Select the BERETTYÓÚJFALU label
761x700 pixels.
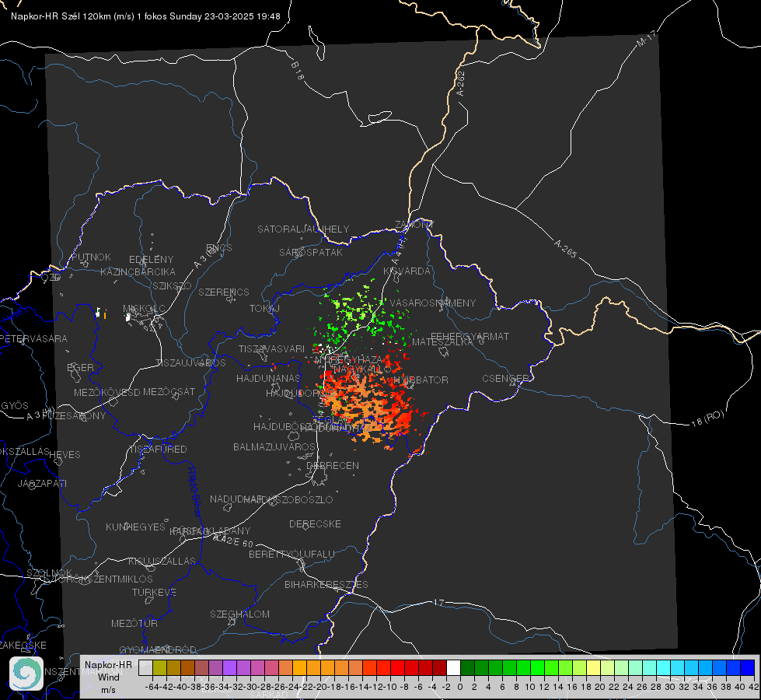[x=291, y=554]
